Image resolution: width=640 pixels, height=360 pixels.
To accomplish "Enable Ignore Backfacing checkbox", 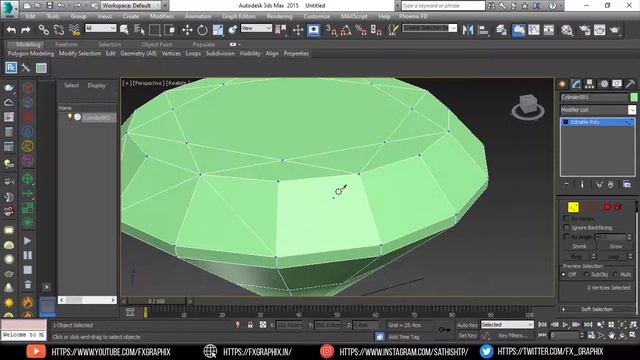I will 566,227.
